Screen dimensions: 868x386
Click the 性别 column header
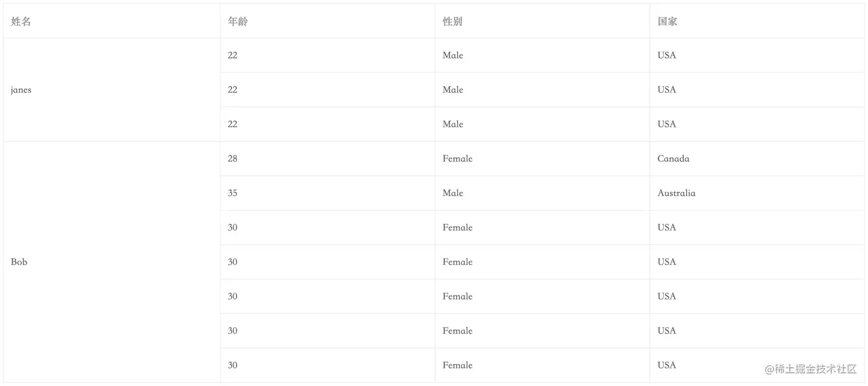[x=542, y=21]
